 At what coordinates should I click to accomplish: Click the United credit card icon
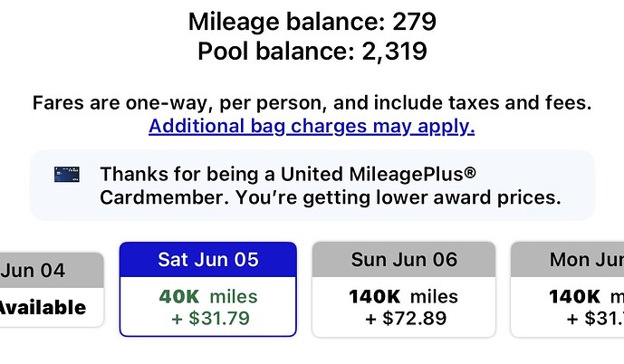[67, 174]
